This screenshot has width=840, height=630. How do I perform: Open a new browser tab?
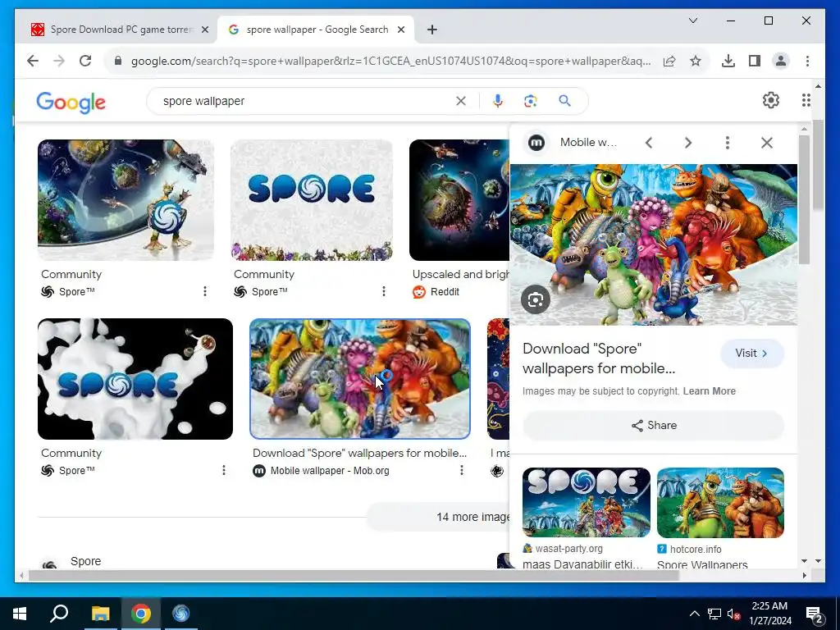(x=431, y=30)
